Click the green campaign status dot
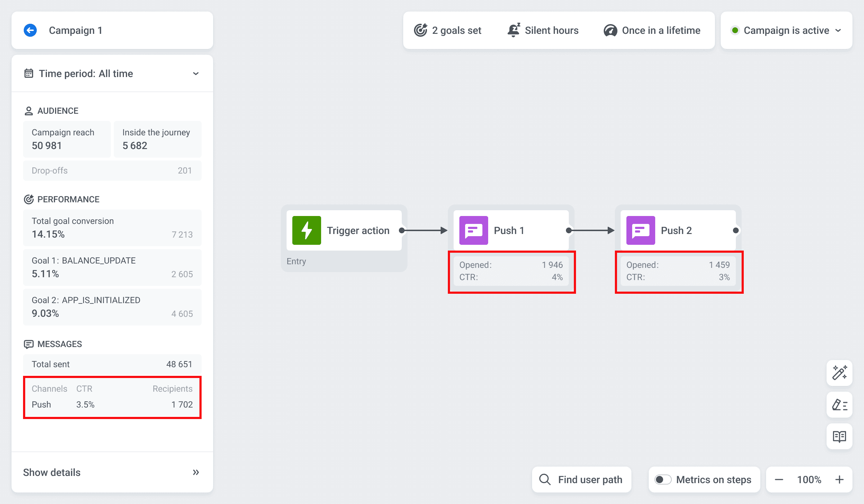Screen dimensions: 864x504 (x=734, y=30)
